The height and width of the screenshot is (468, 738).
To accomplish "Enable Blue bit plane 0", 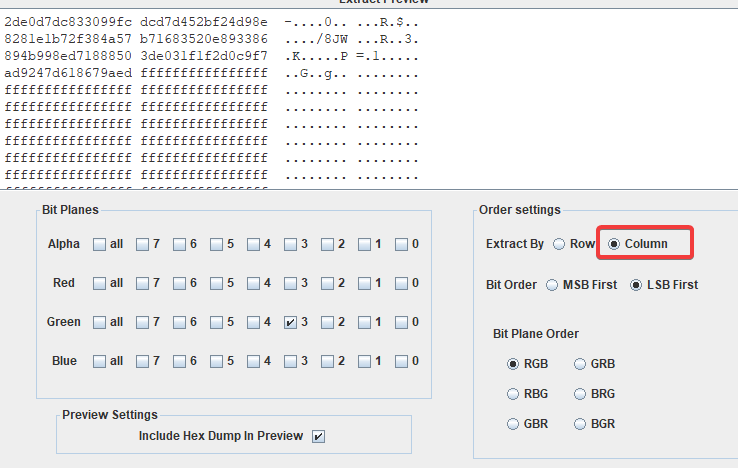I will (x=401, y=361).
